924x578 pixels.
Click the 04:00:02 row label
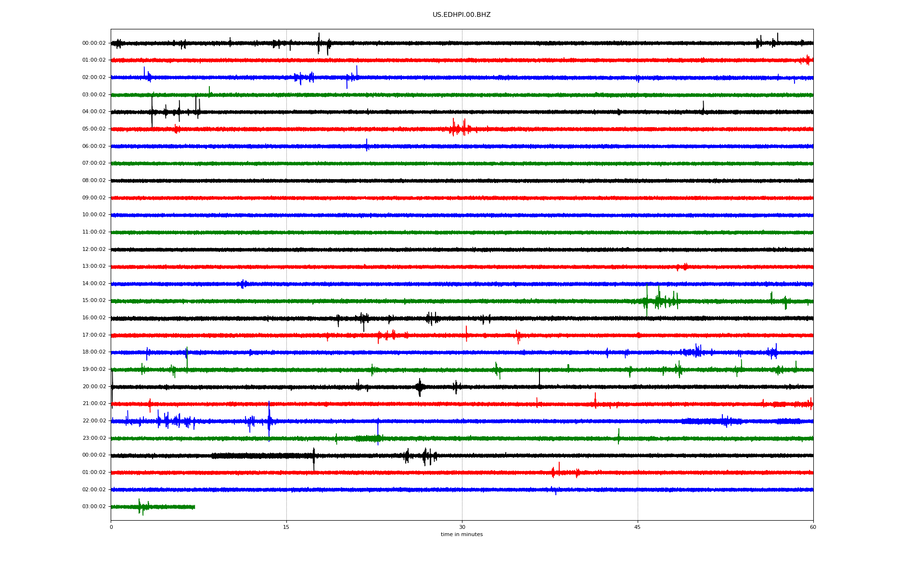tap(94, 112)
